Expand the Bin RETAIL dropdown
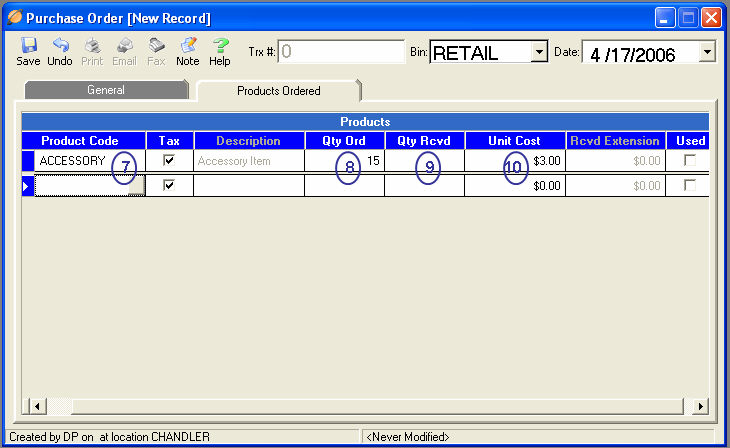Viewport: 730px width, 448px height. pyautogui.click(x=539, y=52)
